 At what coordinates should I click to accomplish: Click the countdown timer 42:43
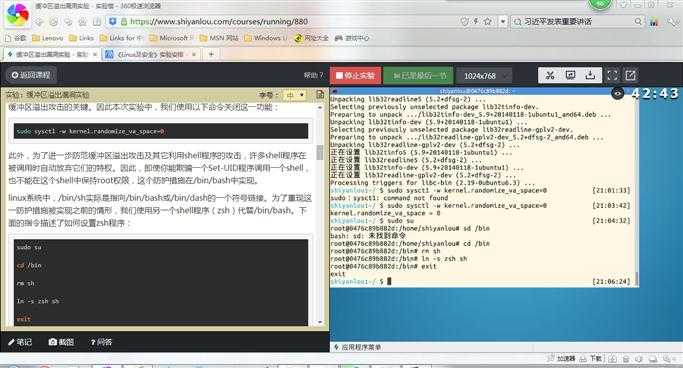pos(655,93)
